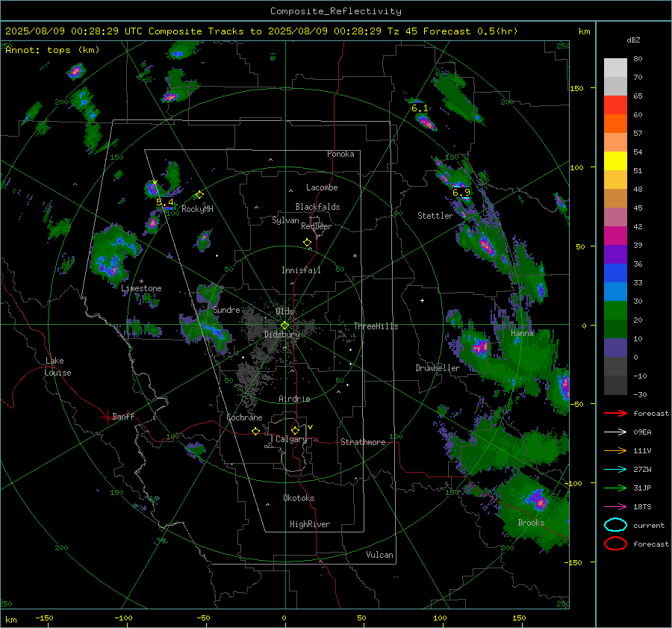The height and width of the screenshot is (628, 672).
Task: Click the red forecast arrow in legend
Action: pyautogui.click(x=615, y=413)
